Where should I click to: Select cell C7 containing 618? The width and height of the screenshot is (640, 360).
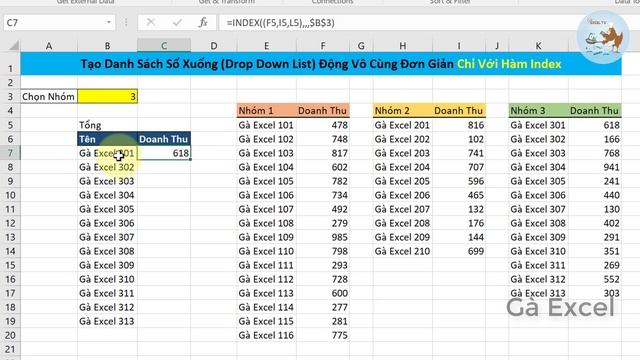pyautogui.click(x=164, y=153)
